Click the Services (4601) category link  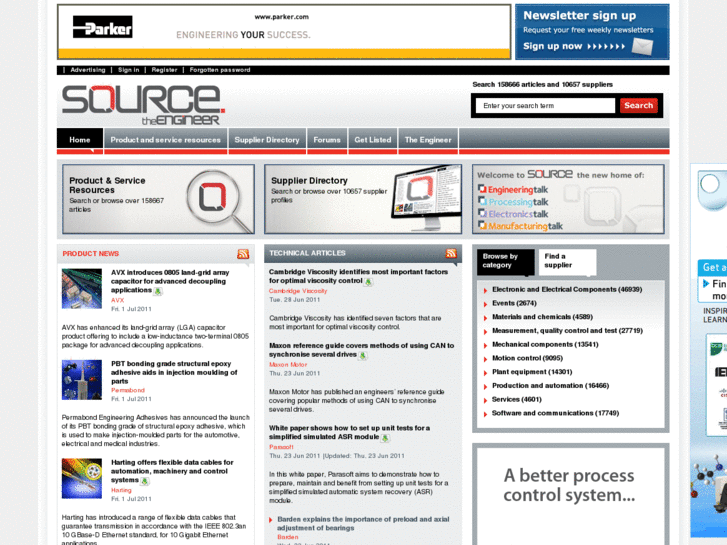(x=517, y=399)
